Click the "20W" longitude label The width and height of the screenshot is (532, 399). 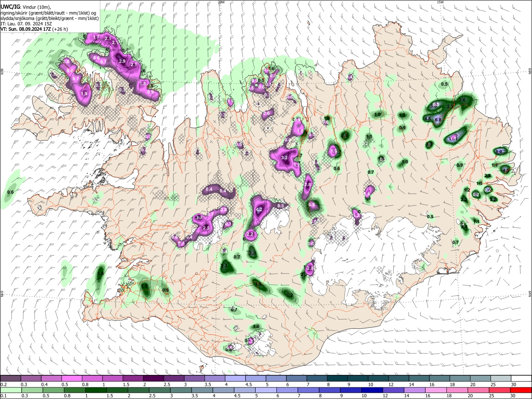tap(221, 2)
